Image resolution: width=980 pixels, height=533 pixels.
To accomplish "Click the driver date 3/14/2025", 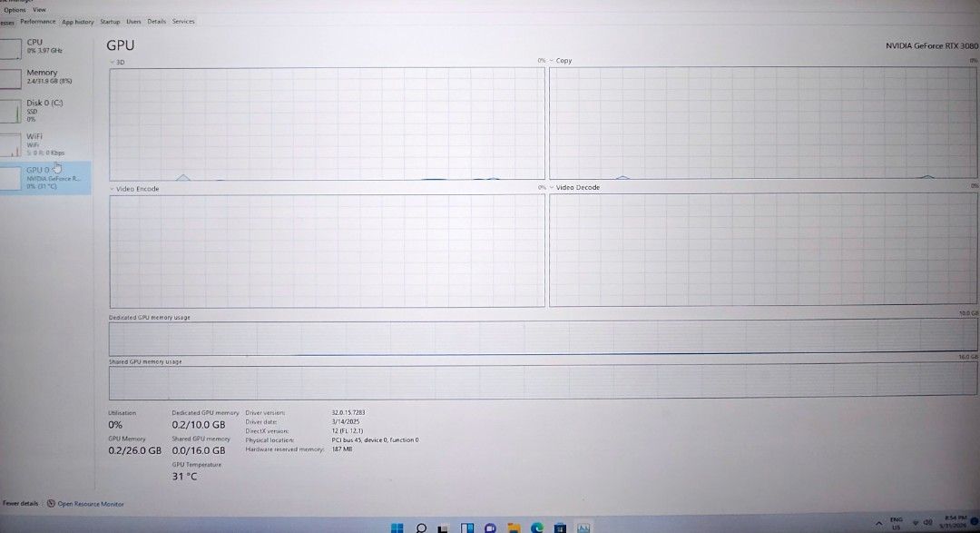I will click(346, 421).
